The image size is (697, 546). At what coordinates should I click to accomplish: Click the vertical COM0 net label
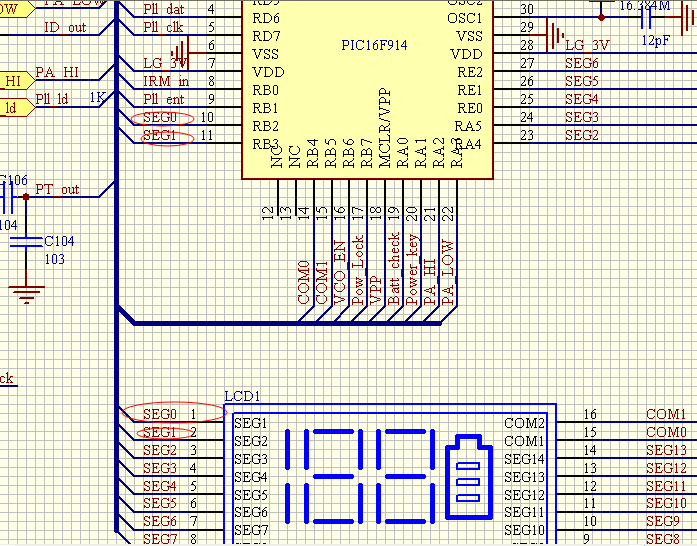click(303, 283)
